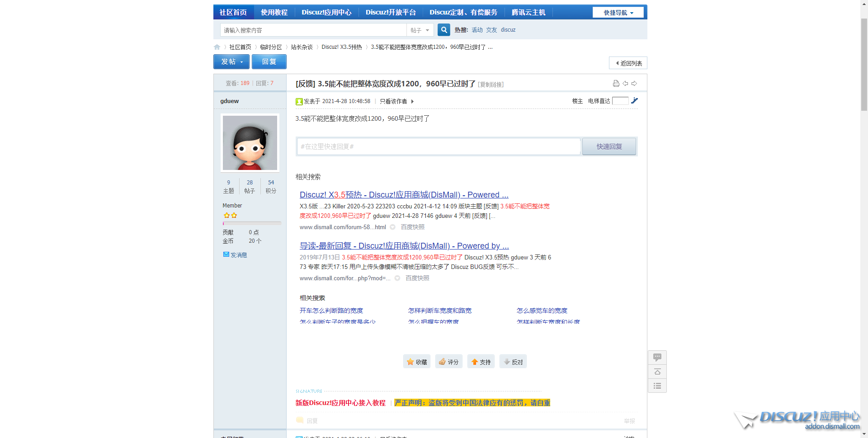This screenshot has height=438, width=868.
Task: Open the 帖子 search type dropdown
Action: [x=420, y=30]
